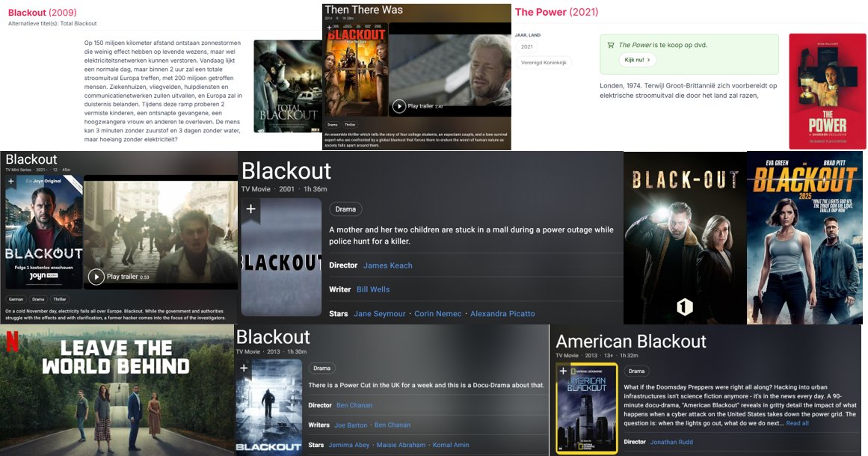868x456 pixels.
Task: Open Jane Seymour star link
Action: [380, 314]
